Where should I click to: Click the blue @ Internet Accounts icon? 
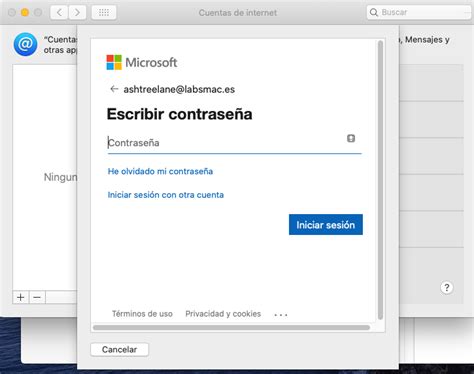click(25, 44)
